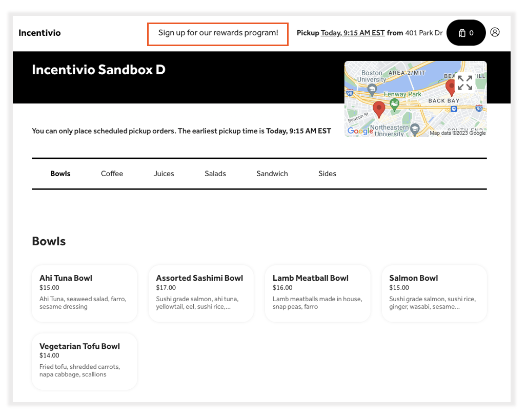Image resolution: width=527 pixels, height=420 pixels.
Task: Select the Bowls category tab
Action: click(60, 174)
